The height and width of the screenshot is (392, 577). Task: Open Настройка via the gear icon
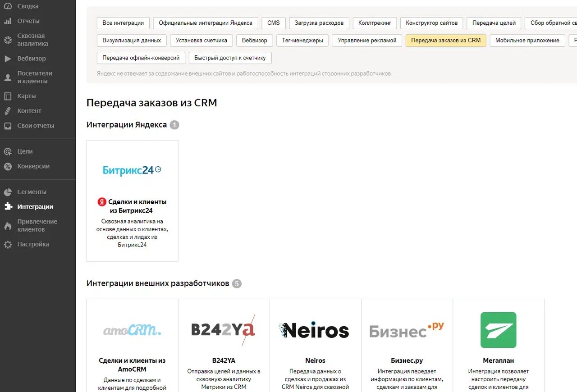(8, 244)
